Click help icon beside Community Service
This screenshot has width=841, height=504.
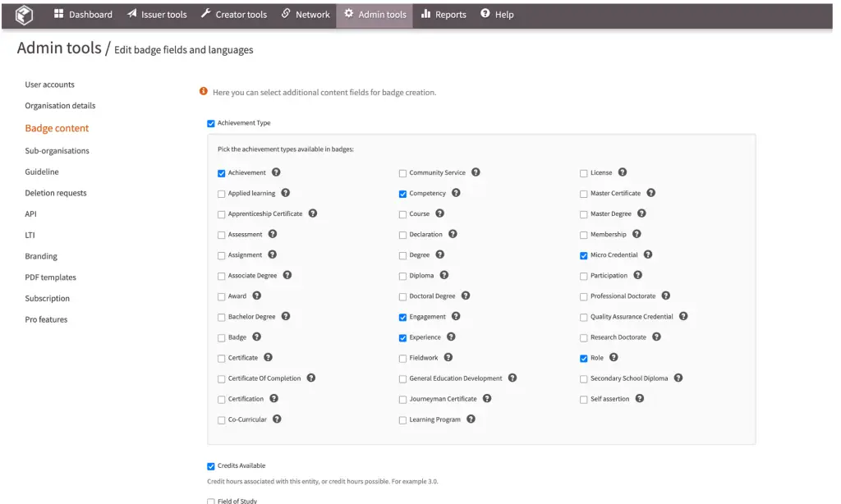476,172
